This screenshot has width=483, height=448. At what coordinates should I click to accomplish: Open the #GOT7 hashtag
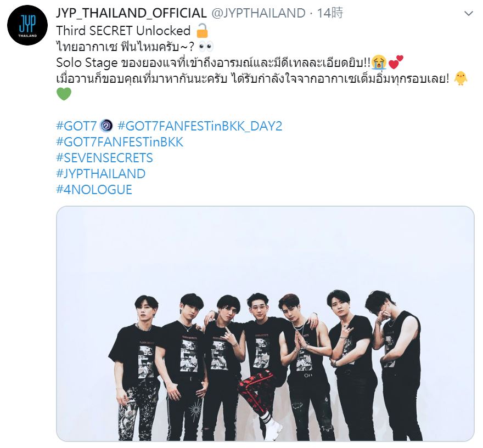76,126
